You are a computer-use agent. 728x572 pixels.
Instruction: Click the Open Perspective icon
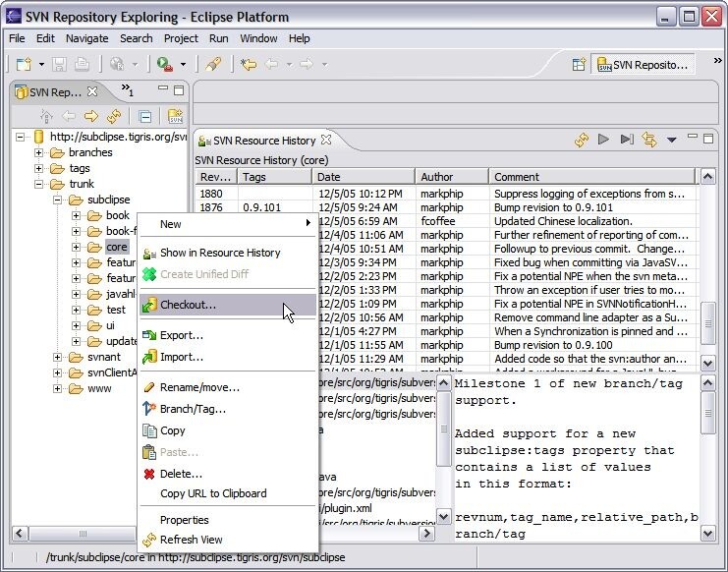point(579,65)
